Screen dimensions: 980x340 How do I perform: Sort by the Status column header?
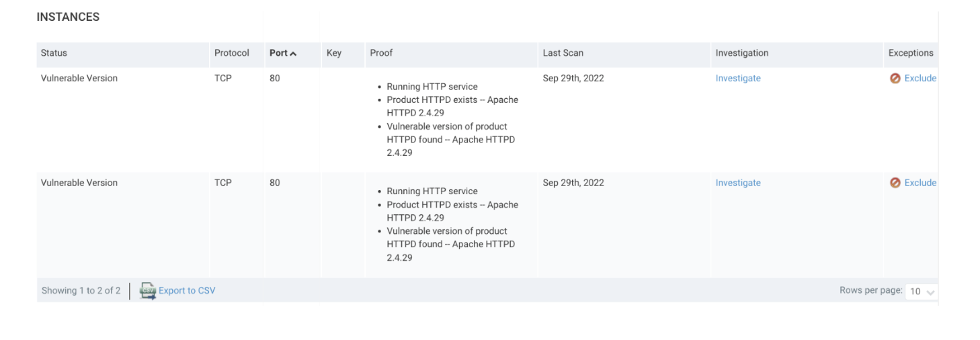(x=54, y=53)
